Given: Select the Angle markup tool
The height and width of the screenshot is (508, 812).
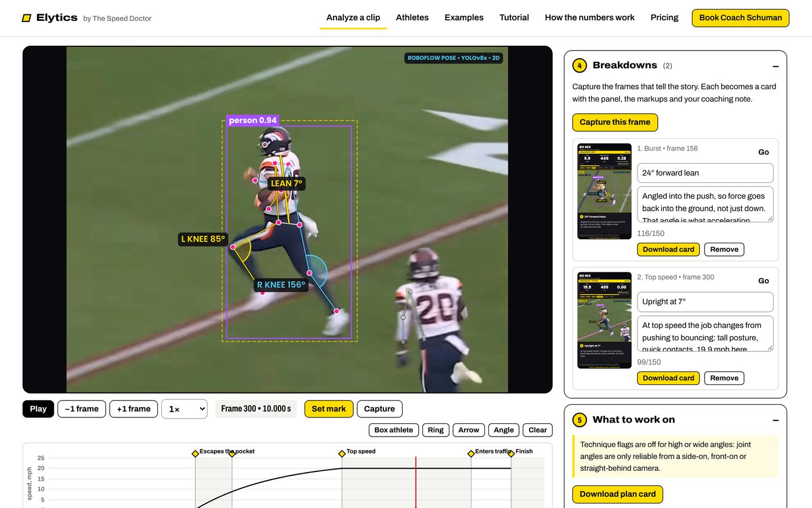Looking at the screenshot, I should click(x=504, y=430).
